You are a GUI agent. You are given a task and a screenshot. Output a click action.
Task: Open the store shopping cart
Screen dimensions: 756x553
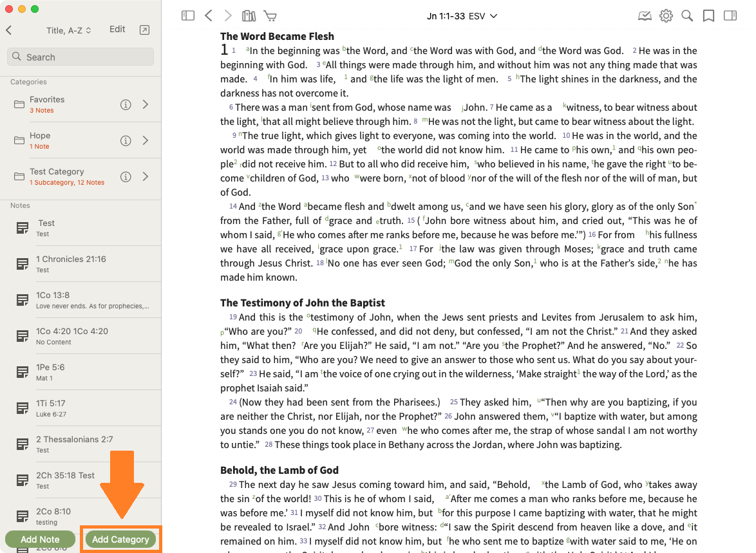tap(270, 16)
